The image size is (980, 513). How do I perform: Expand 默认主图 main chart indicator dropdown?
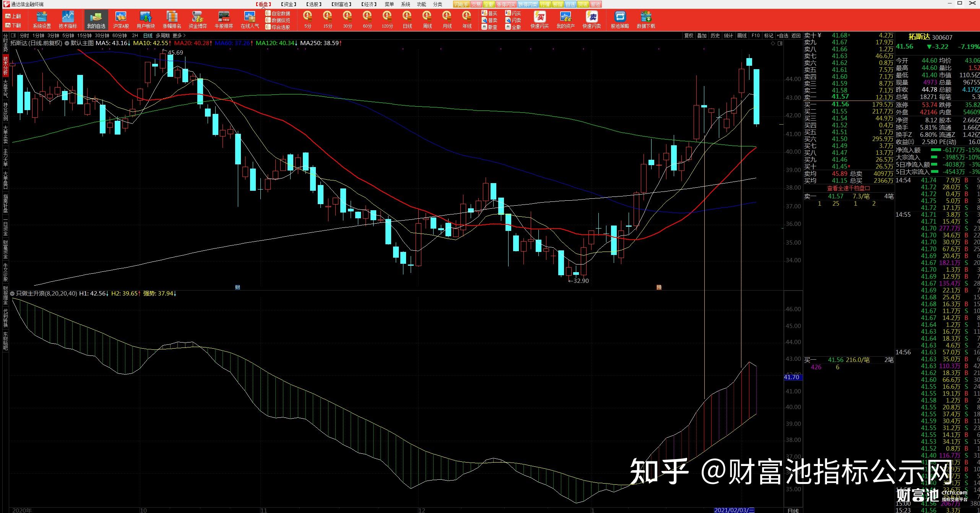[67, 43]
